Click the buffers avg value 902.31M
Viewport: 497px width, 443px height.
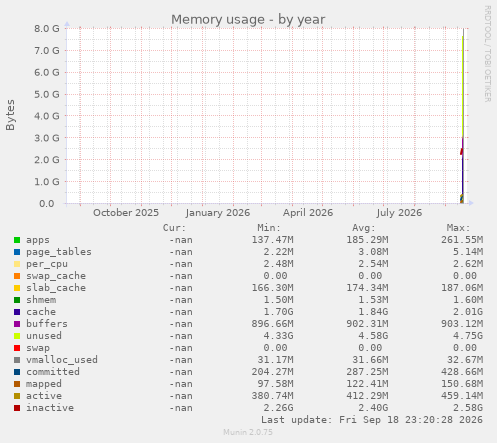367,324
